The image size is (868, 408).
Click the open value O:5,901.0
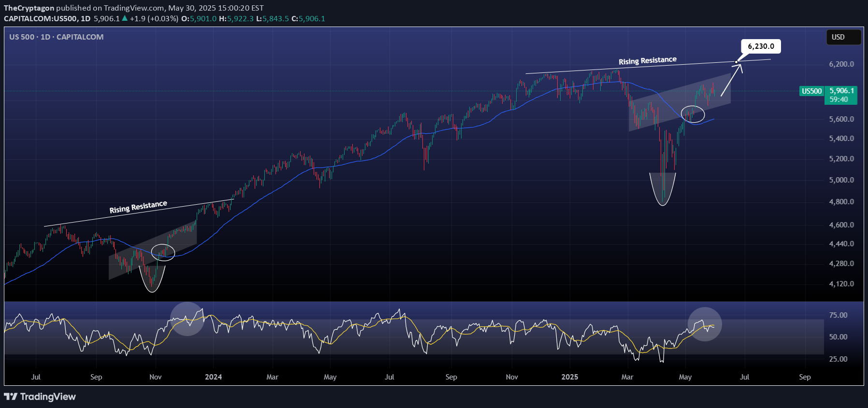click(199, 18)
